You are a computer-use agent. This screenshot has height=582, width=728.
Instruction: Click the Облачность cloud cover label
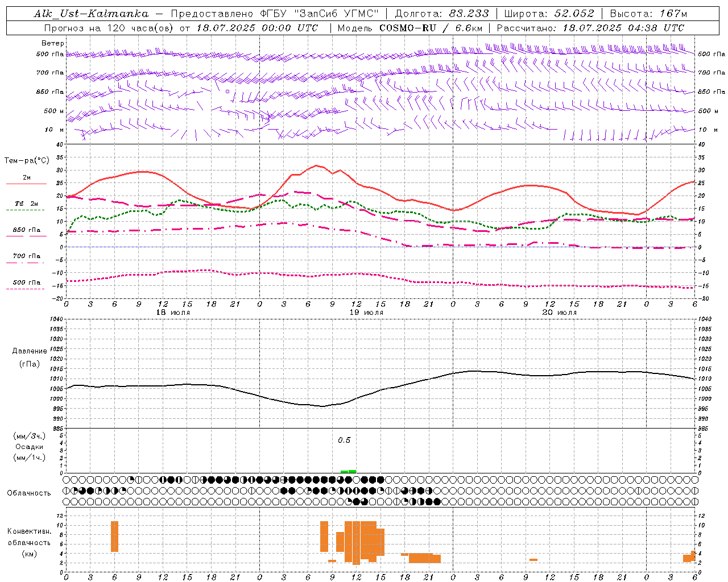pos(29,493)
